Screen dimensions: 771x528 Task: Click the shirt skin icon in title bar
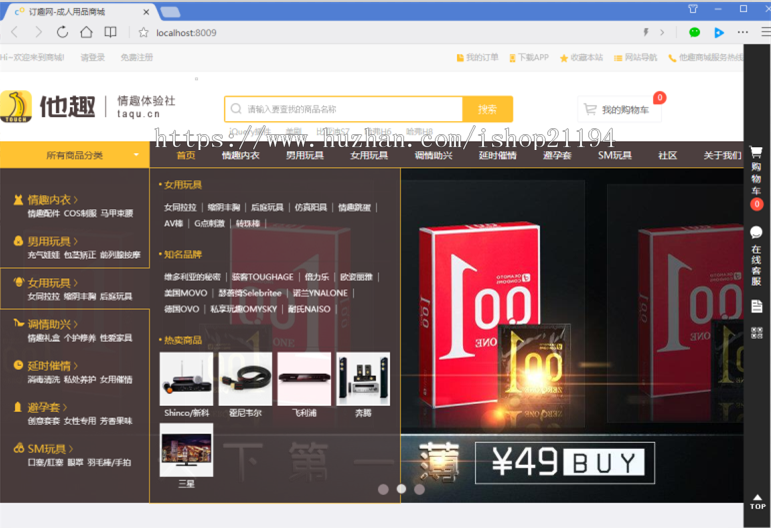click(693, 9)
